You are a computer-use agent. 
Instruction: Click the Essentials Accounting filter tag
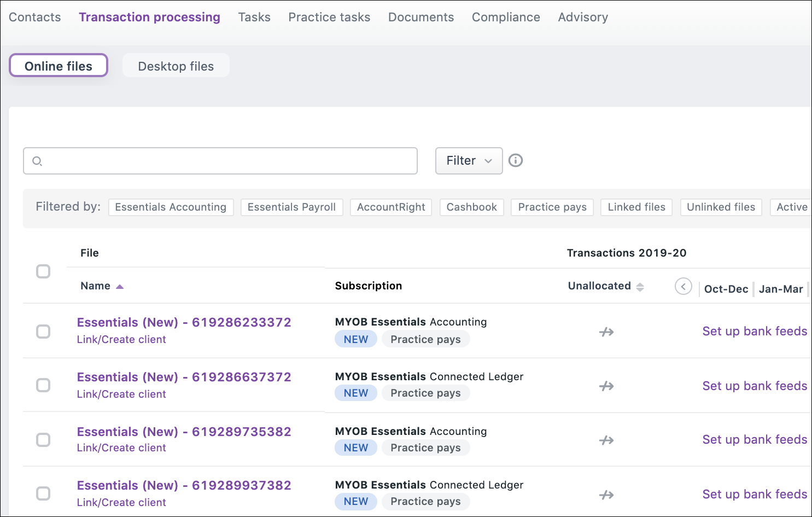click(171, 207)
